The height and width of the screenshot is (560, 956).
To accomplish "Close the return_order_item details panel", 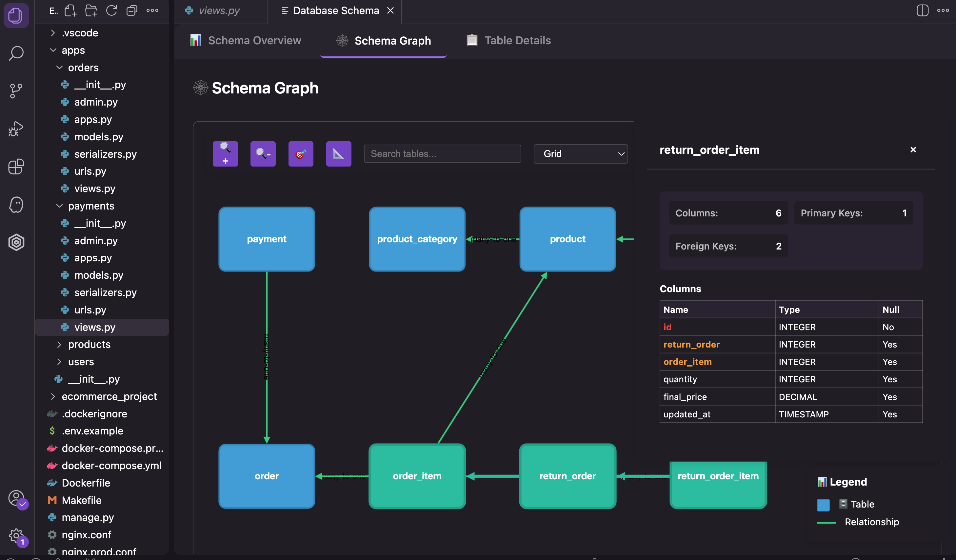I will click(x=913, y=150).
